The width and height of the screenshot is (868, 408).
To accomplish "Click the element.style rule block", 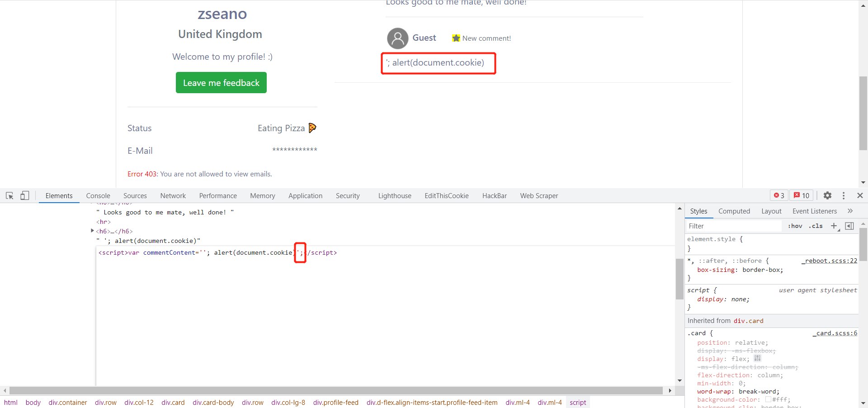I will tap(772, 243).
